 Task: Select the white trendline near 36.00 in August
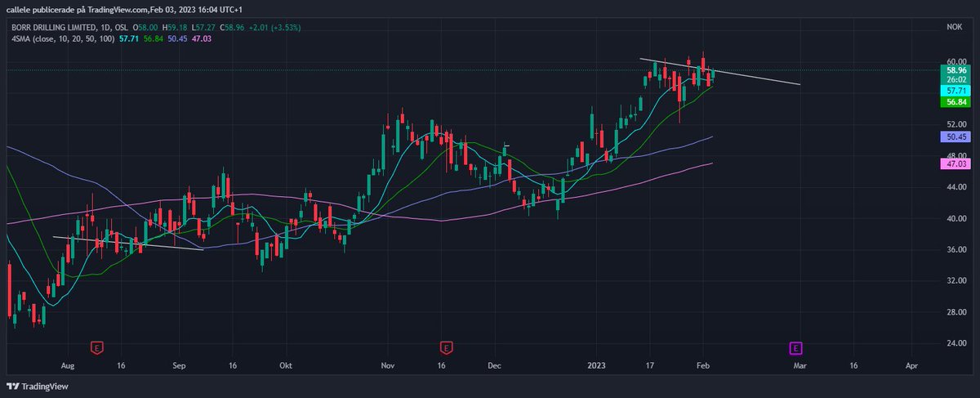pos(128,244)
